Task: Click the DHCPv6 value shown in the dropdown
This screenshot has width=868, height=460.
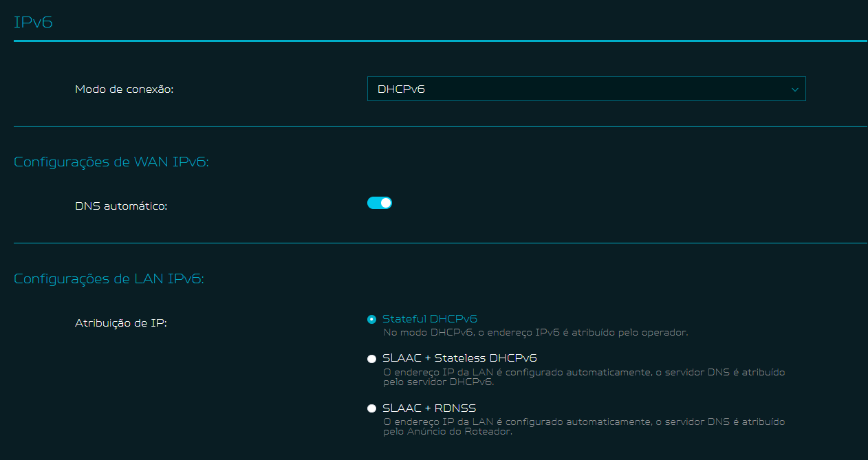Action: click(x=401, y=89)
